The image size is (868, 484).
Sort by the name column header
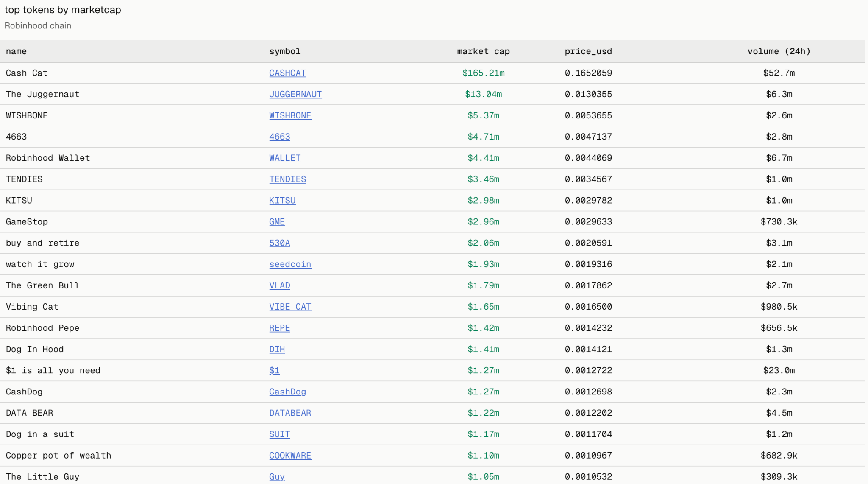point(16,51)
